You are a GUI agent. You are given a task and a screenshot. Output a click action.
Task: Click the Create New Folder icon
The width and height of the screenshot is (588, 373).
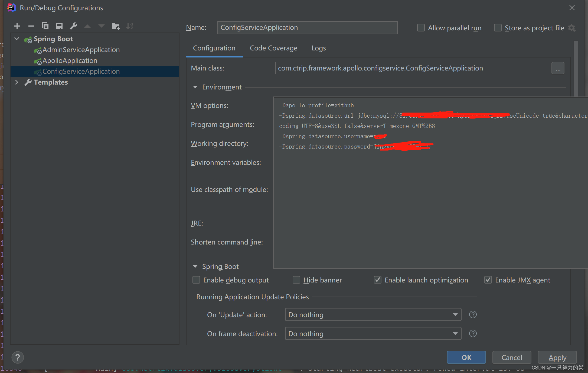coord(116,26)
